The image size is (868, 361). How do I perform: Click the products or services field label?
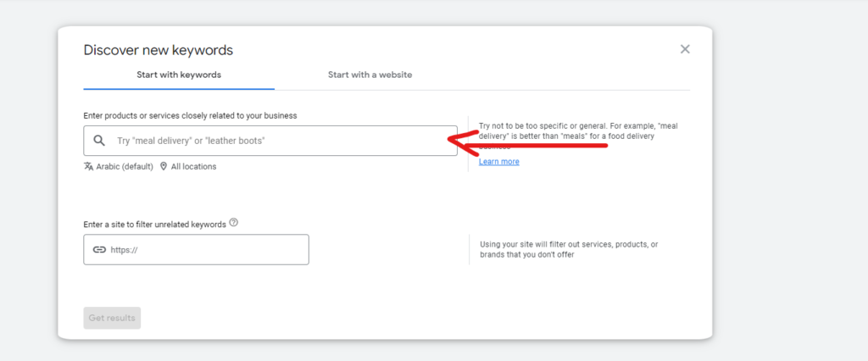190,115
